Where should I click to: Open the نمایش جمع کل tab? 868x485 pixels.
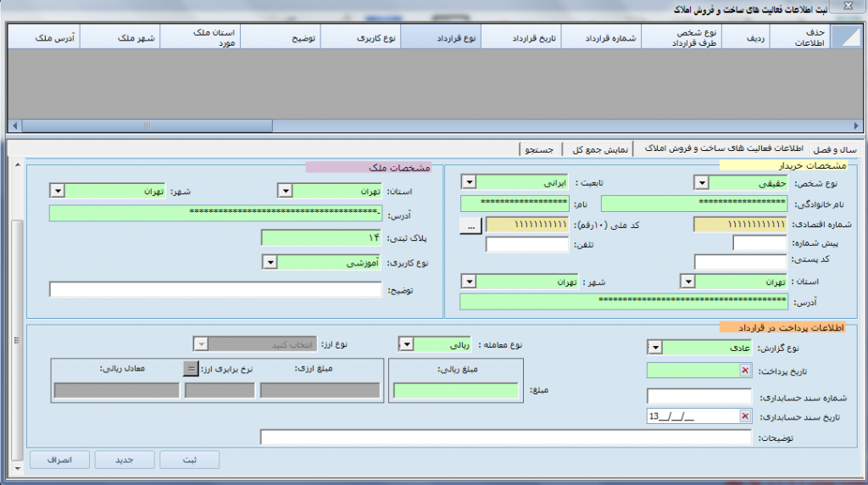click(x=598, y=149)
